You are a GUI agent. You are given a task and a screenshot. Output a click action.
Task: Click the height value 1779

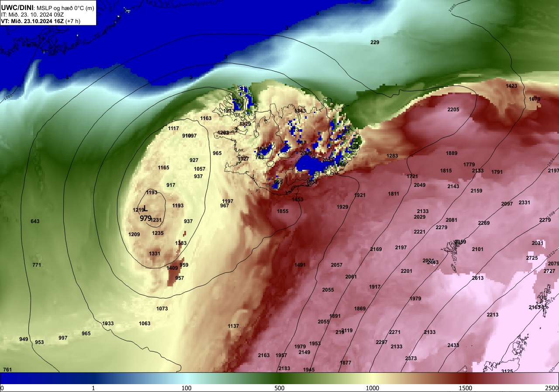coord(469,165)
